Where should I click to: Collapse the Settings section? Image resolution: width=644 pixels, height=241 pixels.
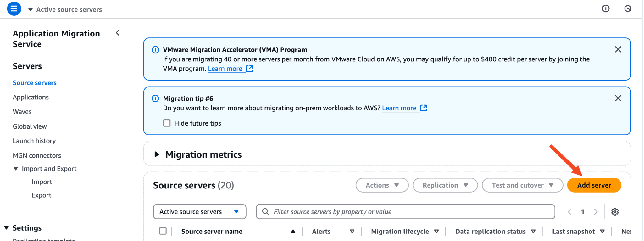coord(6,228)
